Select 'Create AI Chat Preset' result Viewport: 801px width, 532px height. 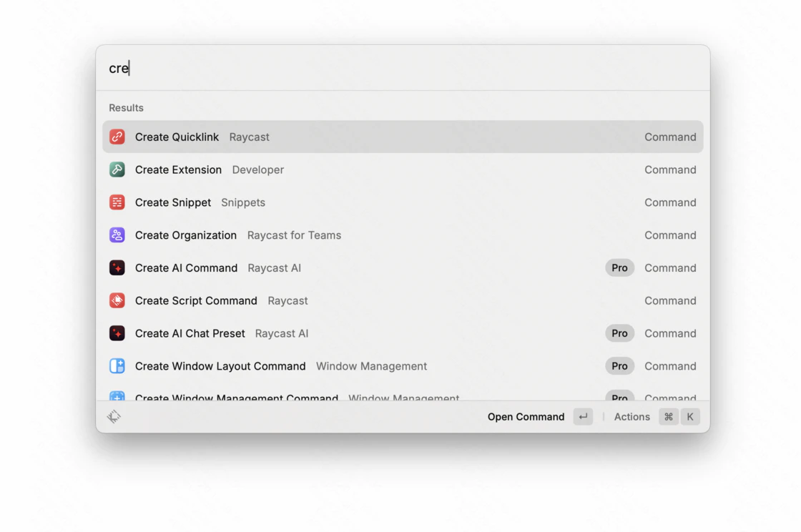(403, 333)
